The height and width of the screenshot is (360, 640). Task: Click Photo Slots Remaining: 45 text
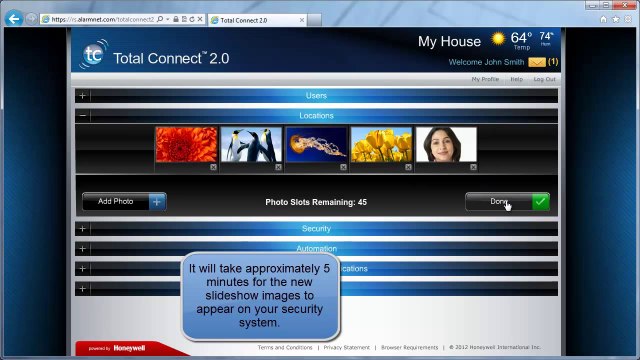(x=316, y=202)
